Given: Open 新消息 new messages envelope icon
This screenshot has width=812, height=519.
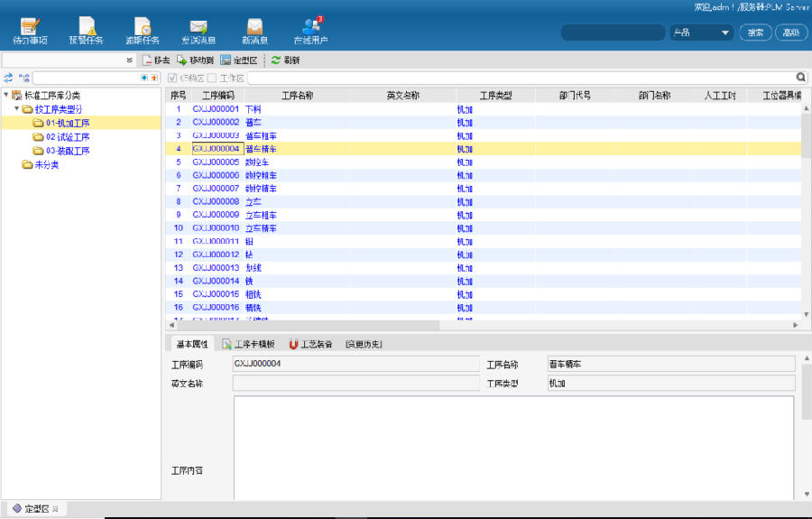Looking at the screenshot, I should pos(254,31).
